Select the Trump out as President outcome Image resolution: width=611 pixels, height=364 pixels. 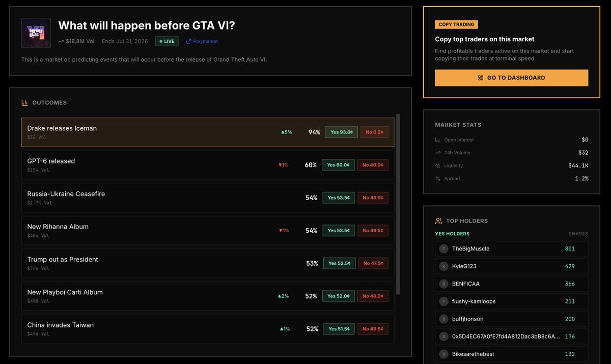click(x=208, y=263)
